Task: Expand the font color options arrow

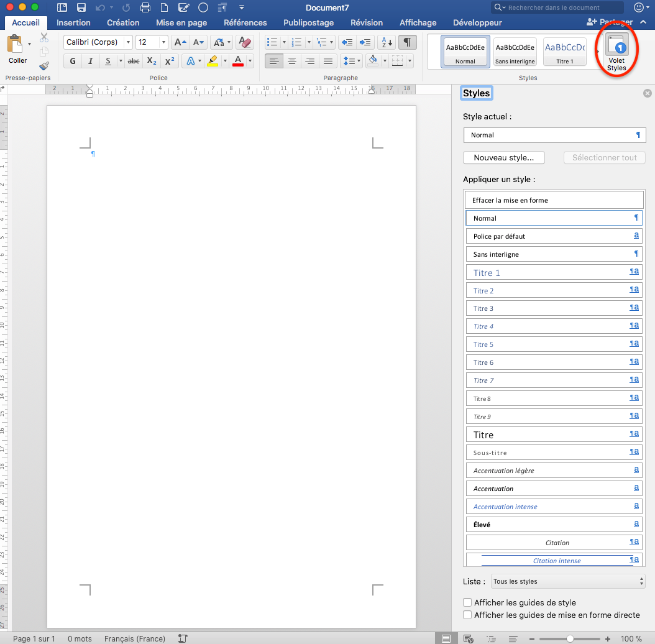Action: [250, 61]
